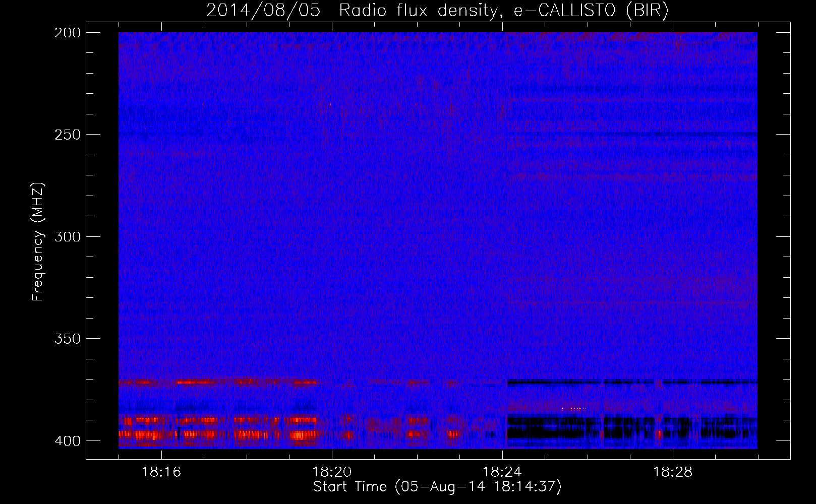Click the 18:16 time tick label
Viewport: 816px width, 504px height.
click(161, 472)
